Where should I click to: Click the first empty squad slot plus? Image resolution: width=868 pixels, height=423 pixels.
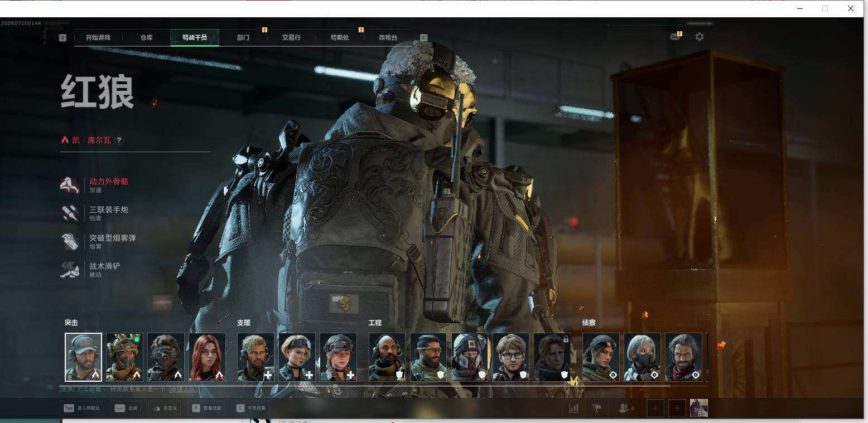pos(655,408)
